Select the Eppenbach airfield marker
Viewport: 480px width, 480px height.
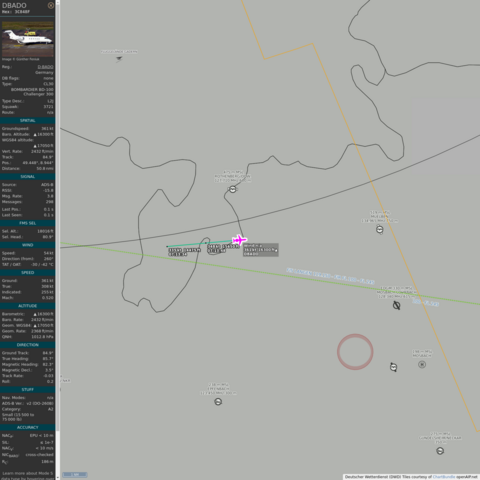(x=218, y=402)
